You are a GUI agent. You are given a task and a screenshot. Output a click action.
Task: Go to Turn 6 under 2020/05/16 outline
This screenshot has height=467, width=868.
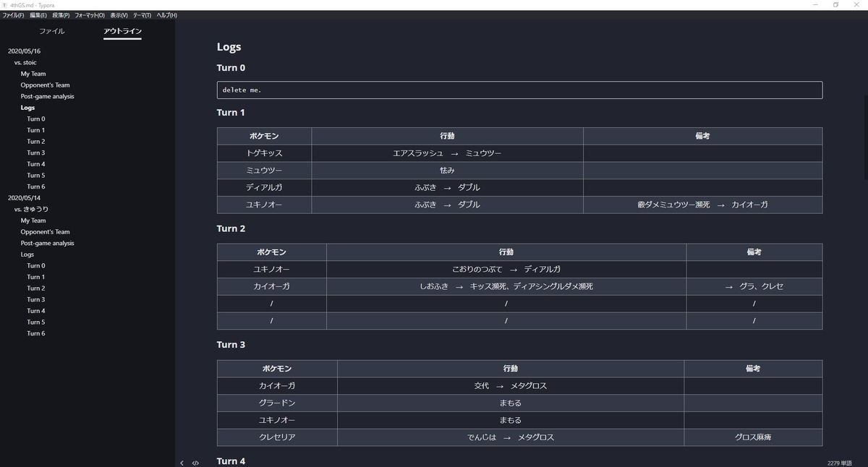36,187
